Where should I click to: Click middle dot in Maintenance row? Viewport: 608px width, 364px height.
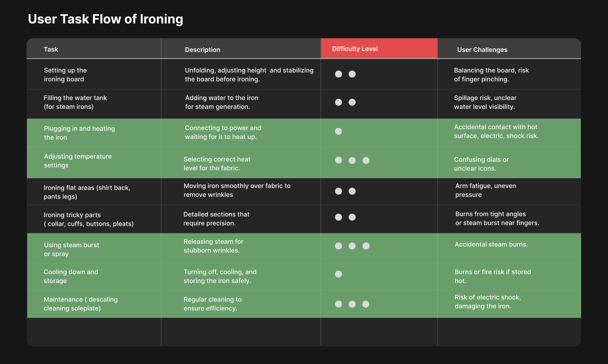(x=352, y=304)
